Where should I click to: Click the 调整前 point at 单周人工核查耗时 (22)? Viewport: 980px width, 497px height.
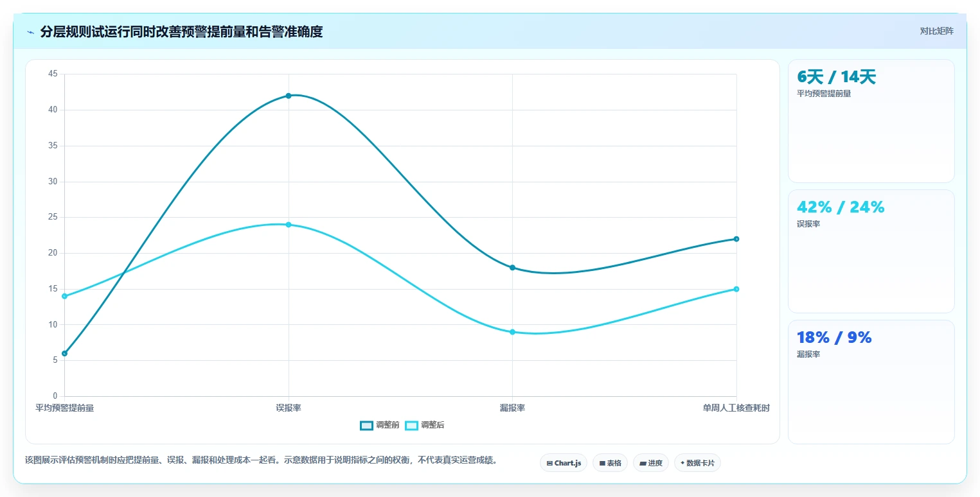point(736,239)
